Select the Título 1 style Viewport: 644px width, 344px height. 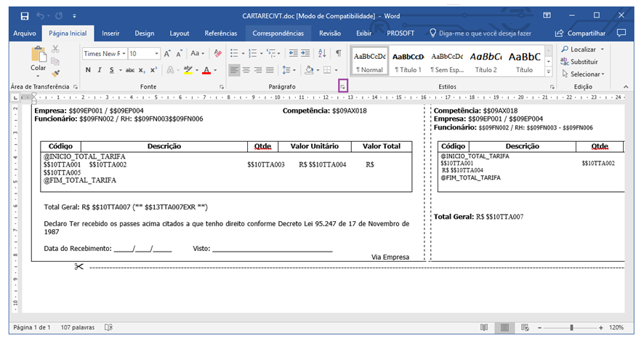coord(408,61)
